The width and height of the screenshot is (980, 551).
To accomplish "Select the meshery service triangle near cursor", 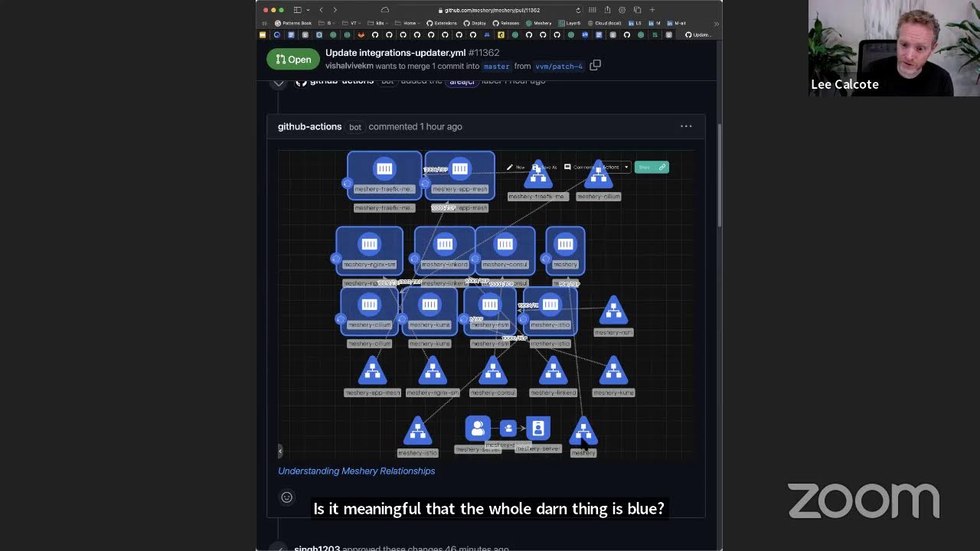I will pyautogui.click(x=583, y=432).
